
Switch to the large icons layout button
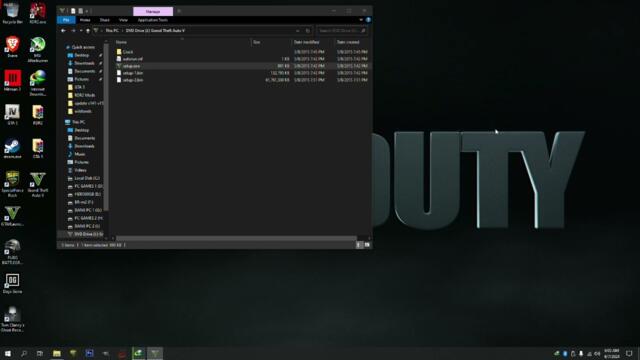point(367,245)
